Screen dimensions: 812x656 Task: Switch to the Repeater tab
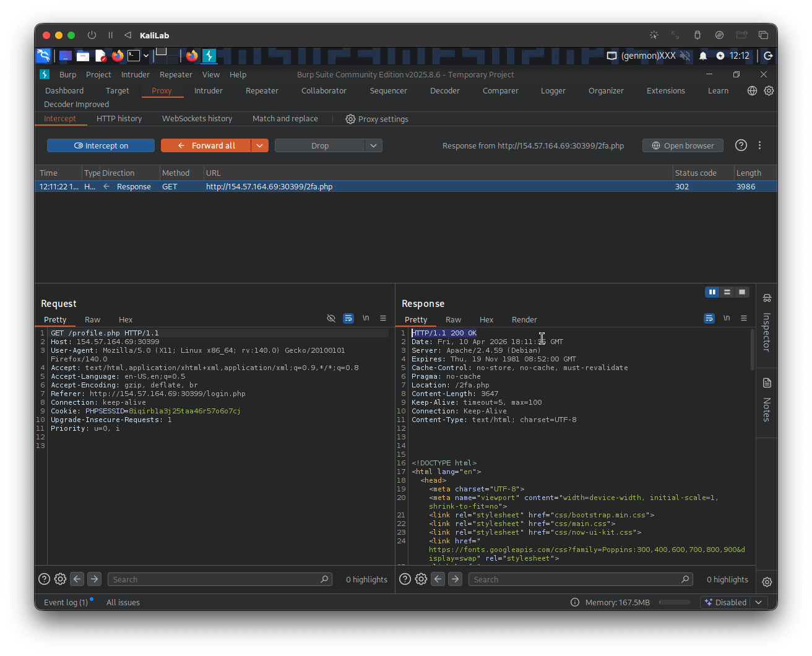tap(262, 90)
